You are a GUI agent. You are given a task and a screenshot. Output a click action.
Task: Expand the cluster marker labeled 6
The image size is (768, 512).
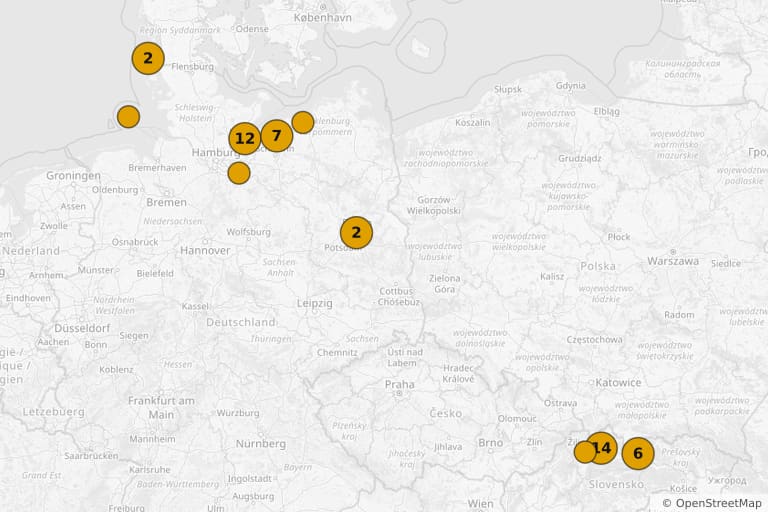638,454
